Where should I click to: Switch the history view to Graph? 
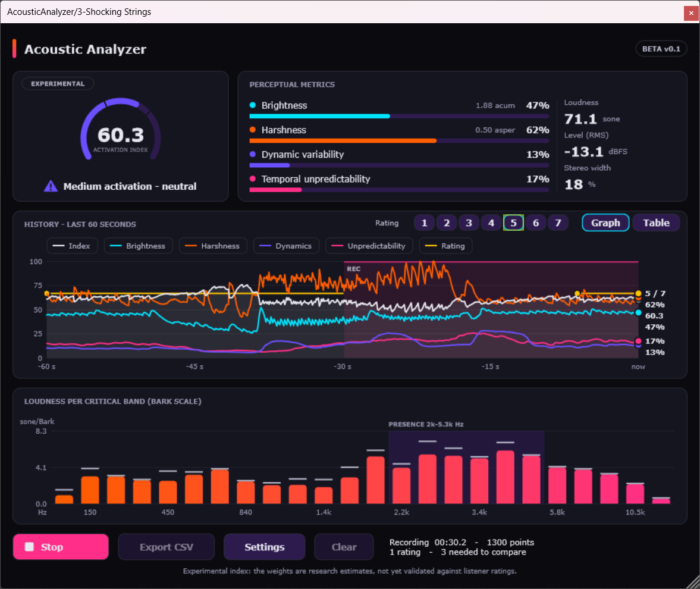(x=606, y=223)
